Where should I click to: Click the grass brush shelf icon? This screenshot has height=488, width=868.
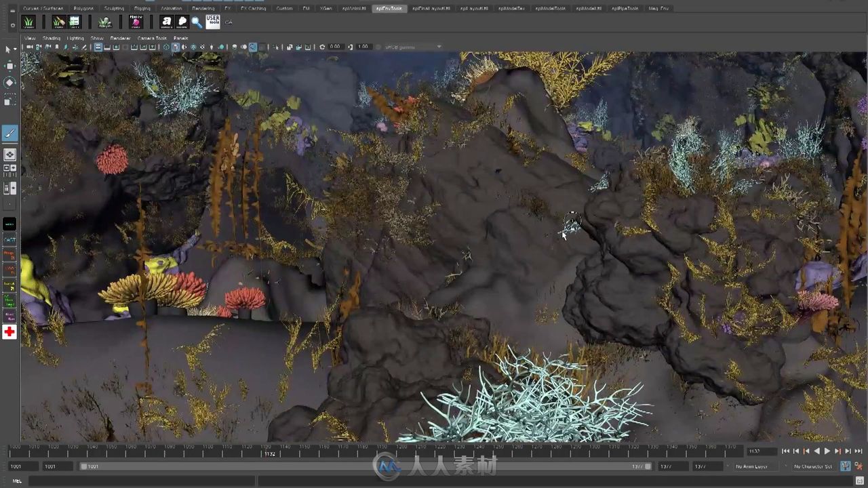coord(59,22)
